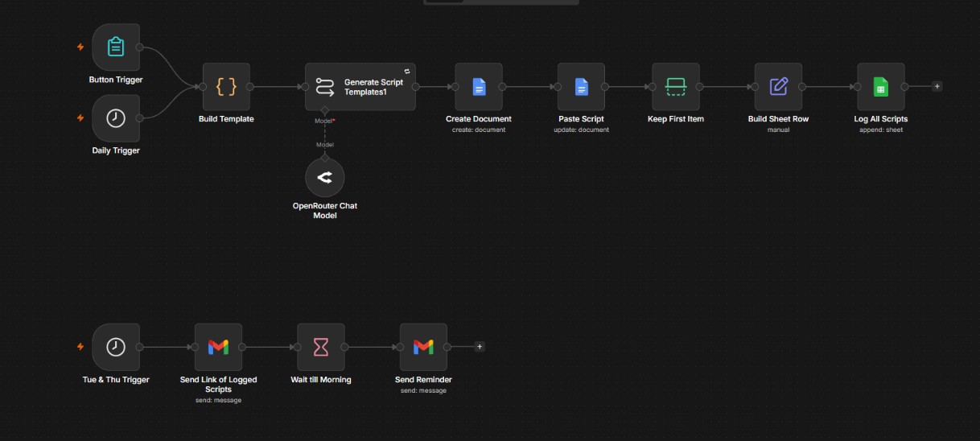Click the Build Sheet Row label

[778, 119]
